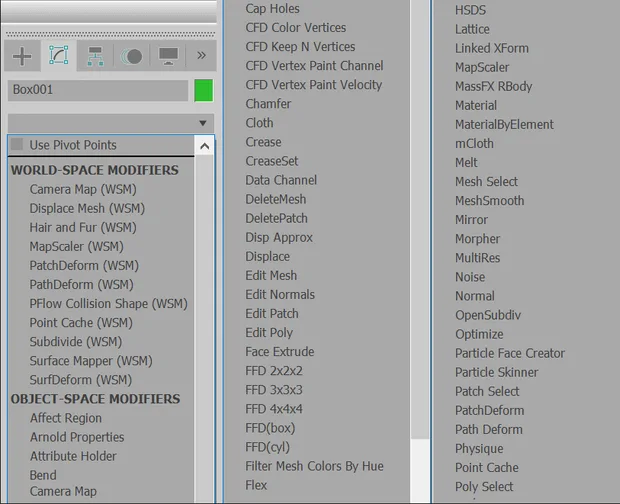The height and width of the screenshot is (504, 620).
Task: Select the Edit Mesh modifier
Action: pos(271,276)
